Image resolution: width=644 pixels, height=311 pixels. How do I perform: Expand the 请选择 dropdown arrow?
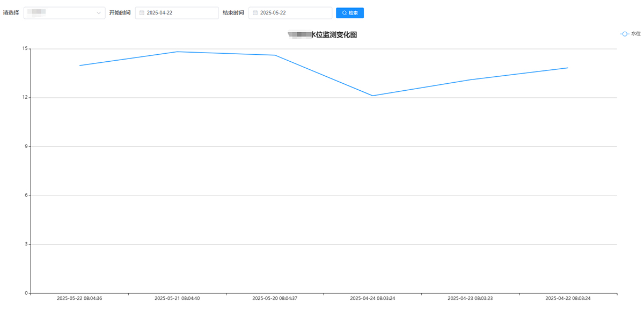(99, 13)
